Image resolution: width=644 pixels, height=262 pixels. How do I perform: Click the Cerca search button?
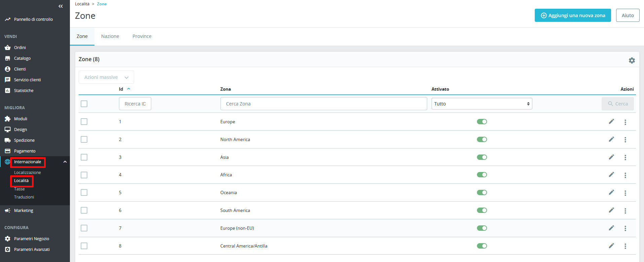pos(618,104)
